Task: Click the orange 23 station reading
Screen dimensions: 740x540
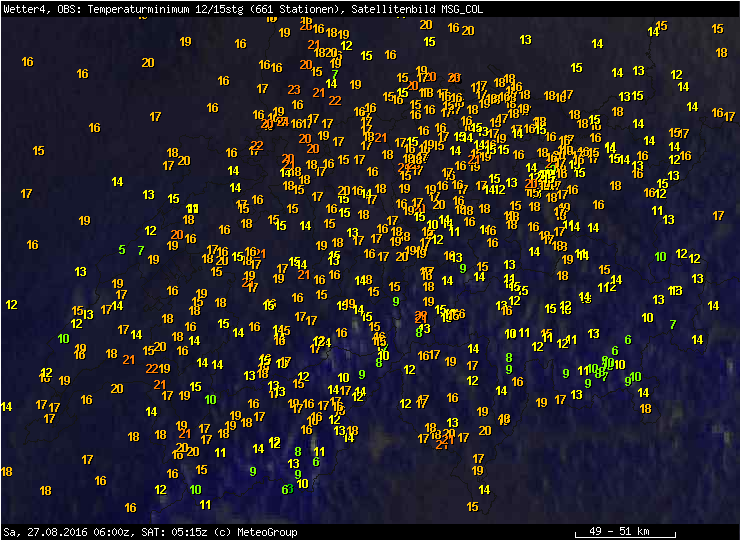Action: click(x=293, y=90)
